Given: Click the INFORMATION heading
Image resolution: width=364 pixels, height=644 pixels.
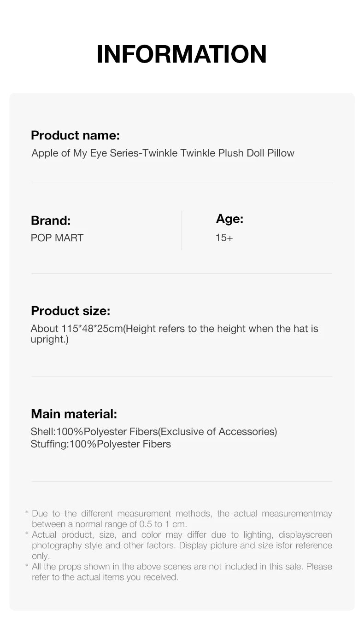Looking at the screenshot, I should tap(182, 54).
